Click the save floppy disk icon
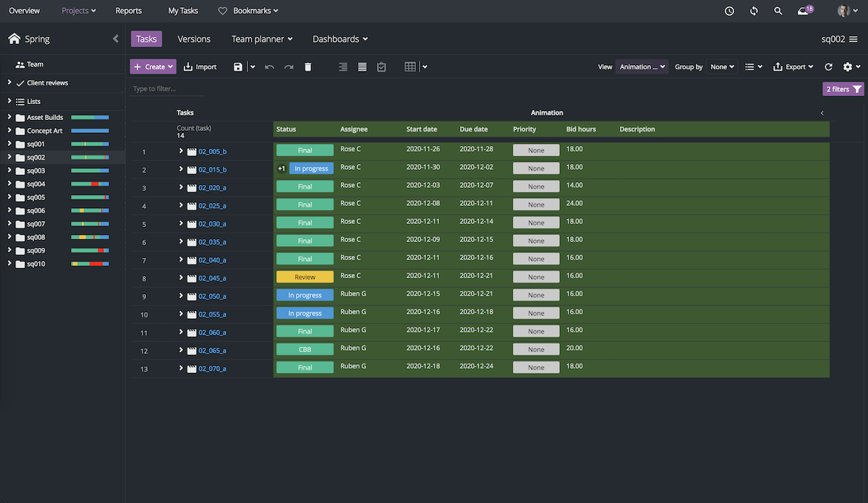Screen dimensions: 868x503 coord(238,66)
